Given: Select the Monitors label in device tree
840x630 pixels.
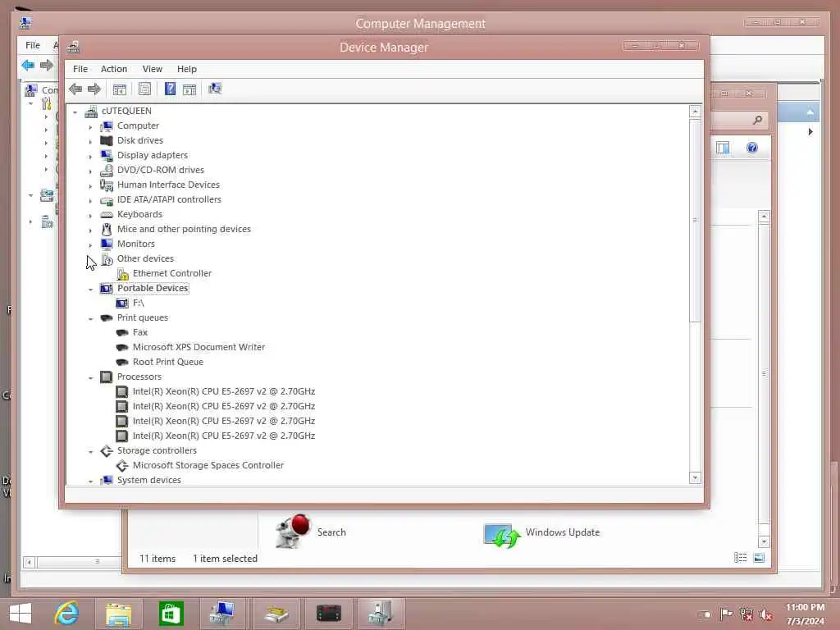Looking at the screenshot, I should [x=135, y=244].
